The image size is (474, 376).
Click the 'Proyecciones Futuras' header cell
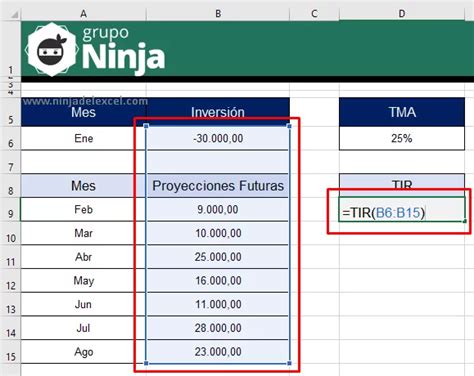point(218,186)
